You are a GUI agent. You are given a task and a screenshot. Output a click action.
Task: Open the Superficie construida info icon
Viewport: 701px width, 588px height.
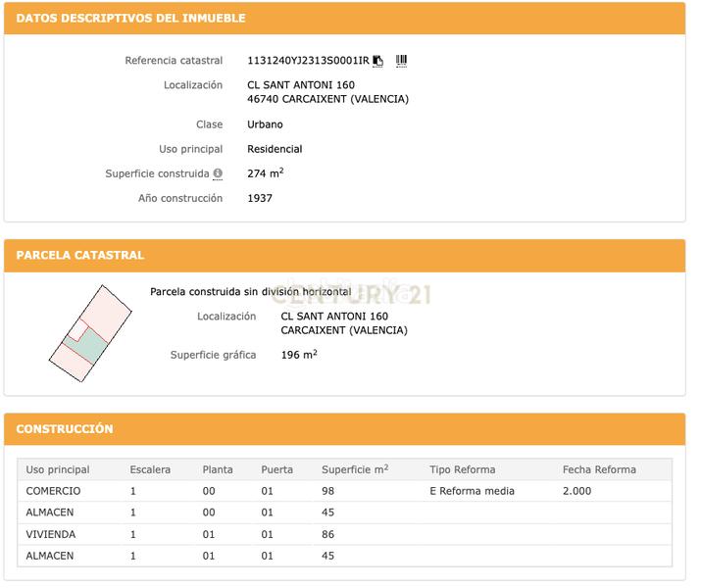[218, 173]
